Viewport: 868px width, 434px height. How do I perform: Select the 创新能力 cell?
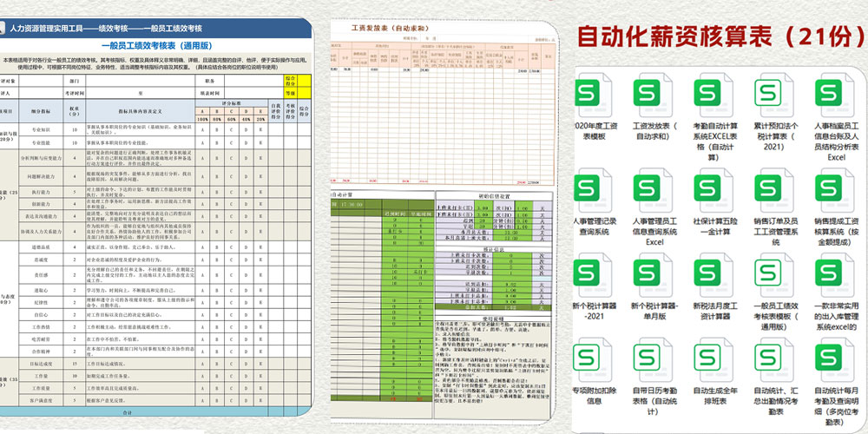[42, 204]
